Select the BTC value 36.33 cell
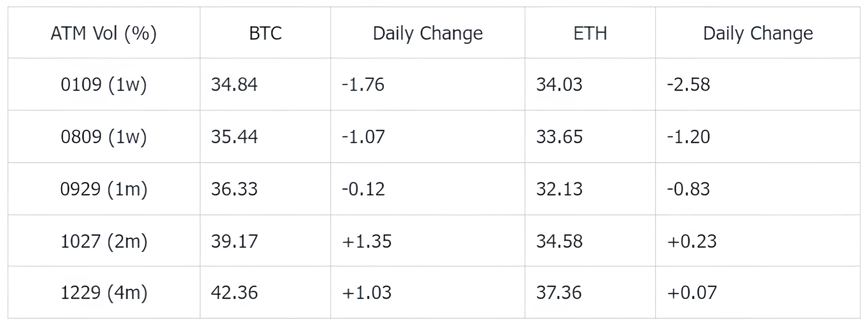Viewport: 868px width, 321px height. [234, 189]
